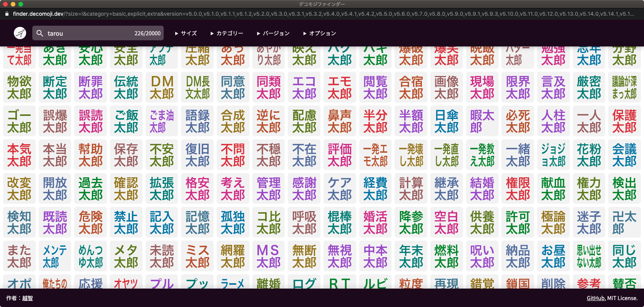Select the 結婚太郎 emoji
The image size is (644, 307).
click(482, 189)
